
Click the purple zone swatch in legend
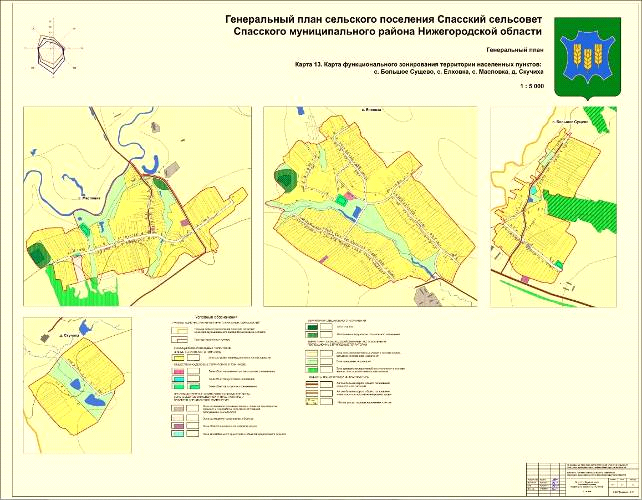point(179,425)
